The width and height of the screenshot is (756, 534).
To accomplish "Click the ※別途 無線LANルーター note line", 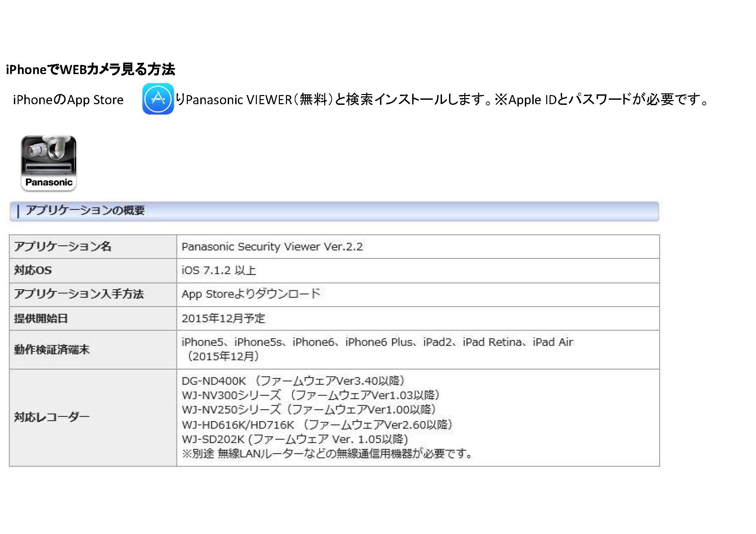I will pos(327,454).
